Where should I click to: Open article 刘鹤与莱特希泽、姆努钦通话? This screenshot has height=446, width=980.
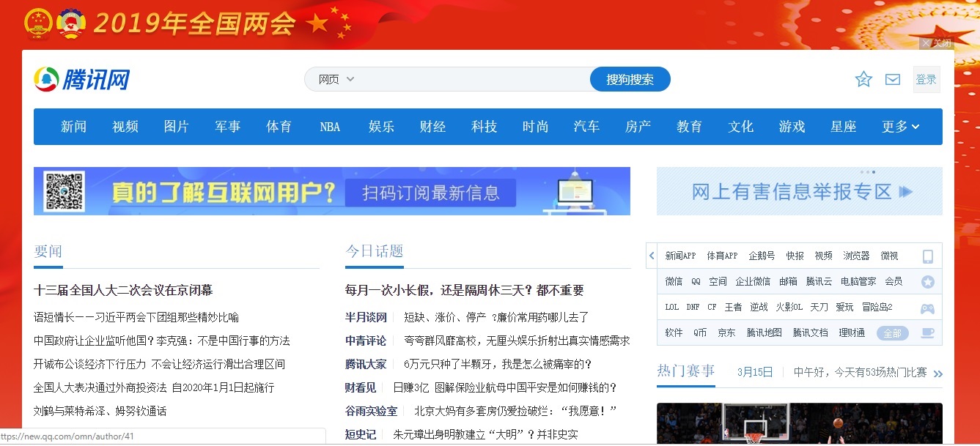pyautogui.click(x=100, y=411)
